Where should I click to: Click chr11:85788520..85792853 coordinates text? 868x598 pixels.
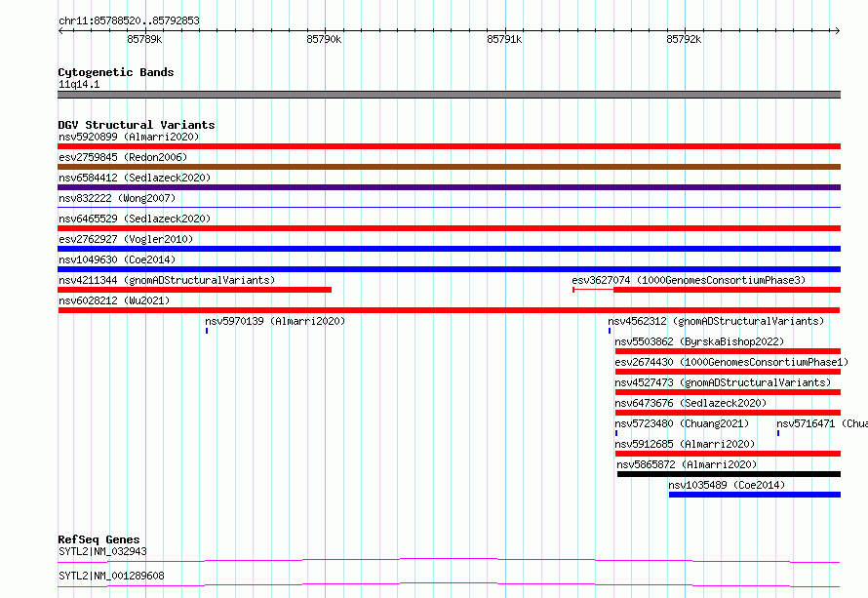129,20
